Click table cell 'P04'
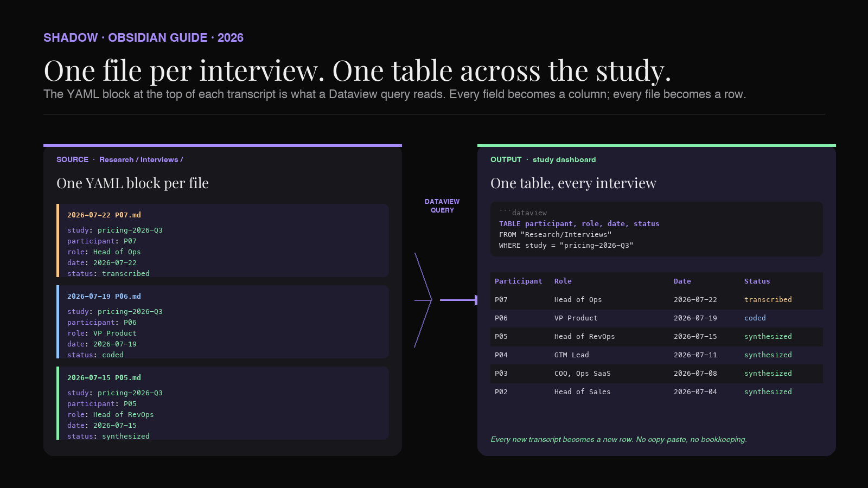Screen dimensions: 868x488 [x=501, y=355]
